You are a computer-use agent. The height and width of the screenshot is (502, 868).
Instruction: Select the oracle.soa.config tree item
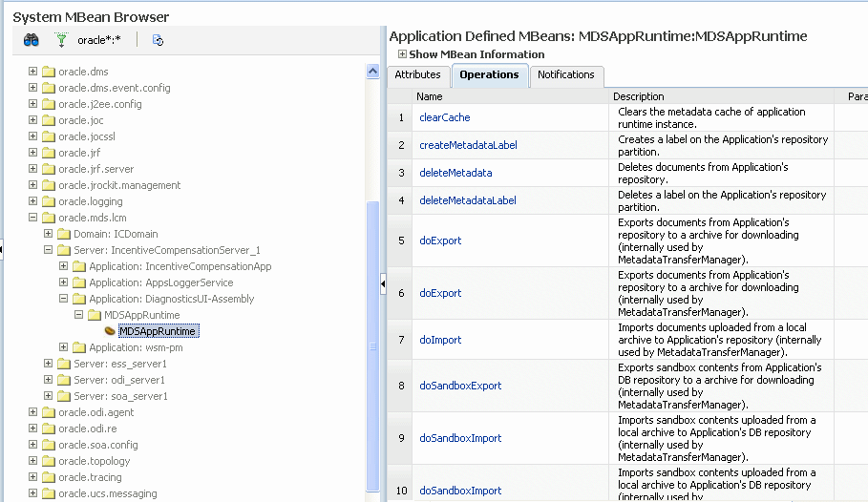point(98,445)
